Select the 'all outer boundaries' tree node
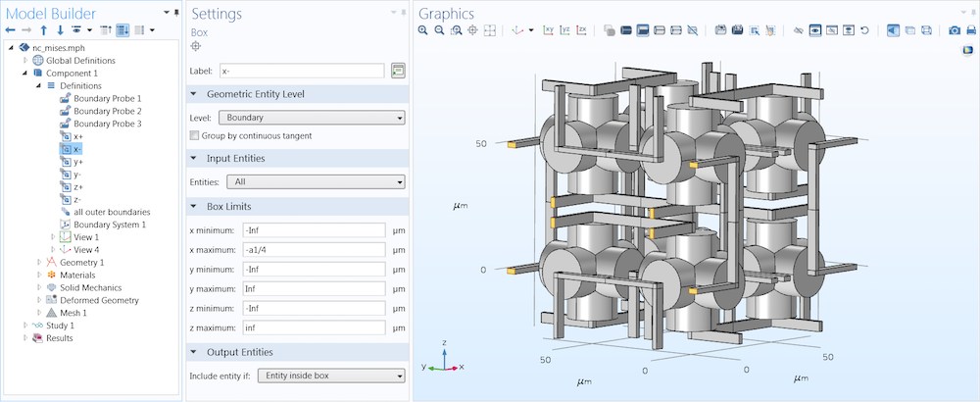Viewport: 980px width, 402px height. point(112,212)
